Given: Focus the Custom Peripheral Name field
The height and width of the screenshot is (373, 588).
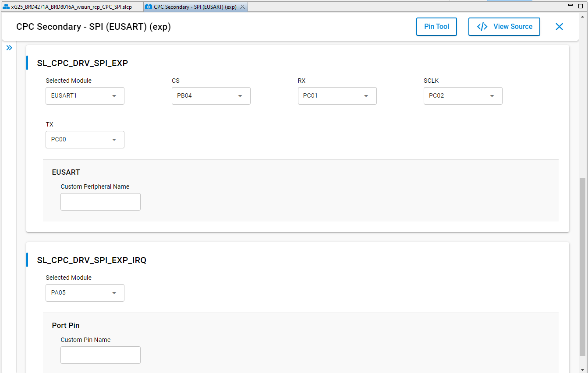Looking at the screenshot, I should pos(100,202).
